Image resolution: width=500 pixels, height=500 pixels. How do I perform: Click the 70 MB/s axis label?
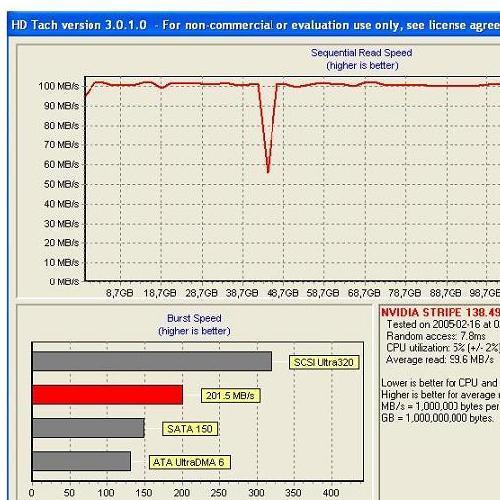[x=61, y=145]
